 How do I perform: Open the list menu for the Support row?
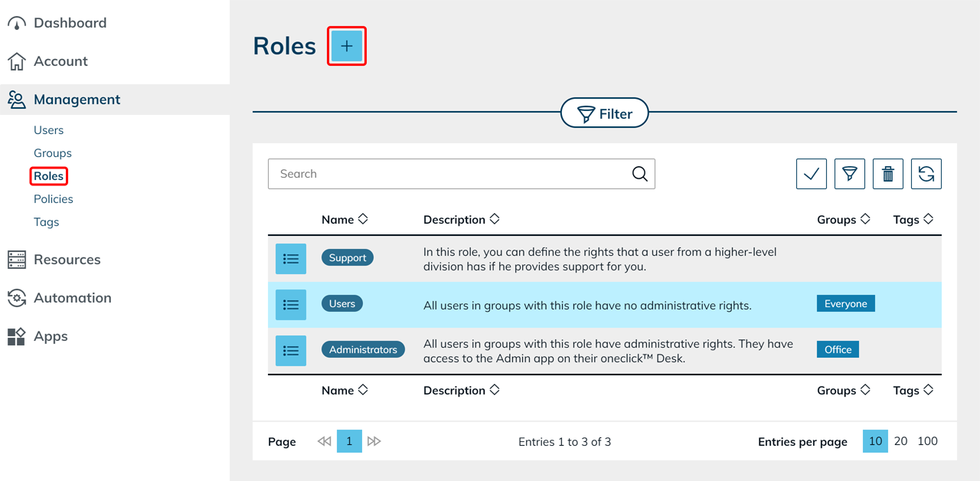coord(291,259)
